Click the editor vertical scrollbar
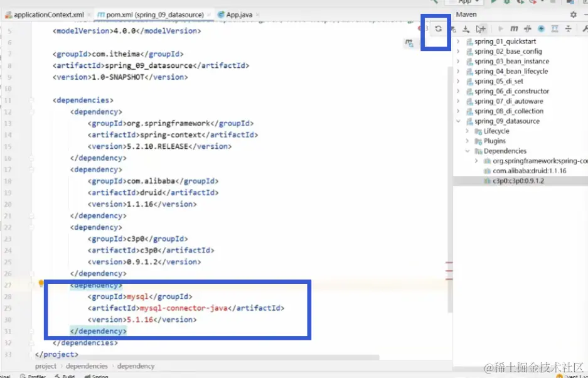Viewport: 588px width, 378px height. pyautogui.click(x=449, y=190)
